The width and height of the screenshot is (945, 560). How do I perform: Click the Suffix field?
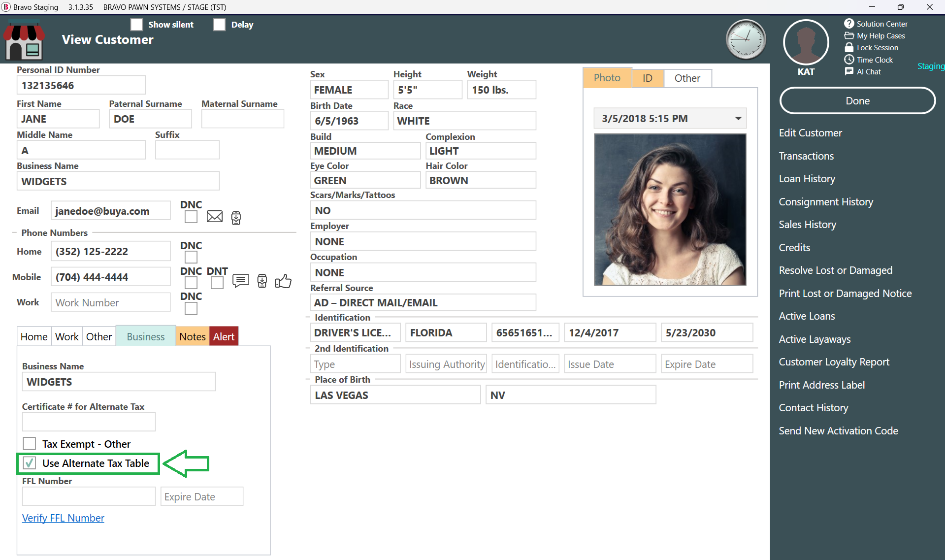[x=187, y=150]
